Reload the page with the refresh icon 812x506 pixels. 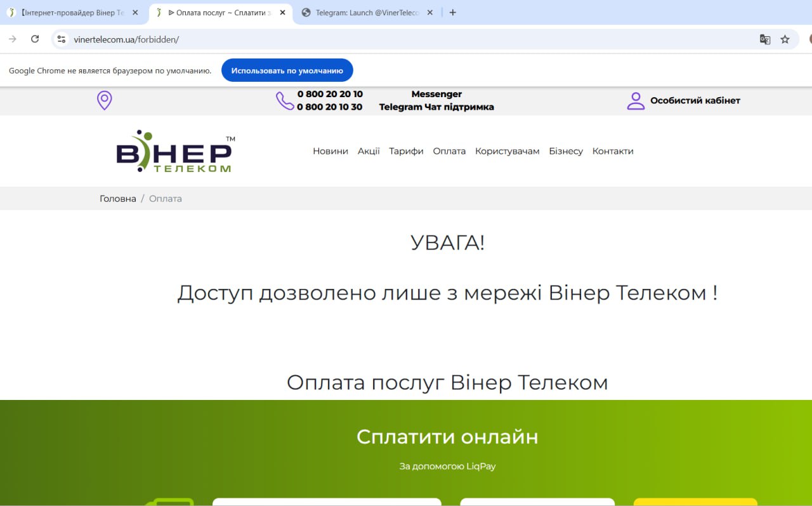[x=35, y=39]
